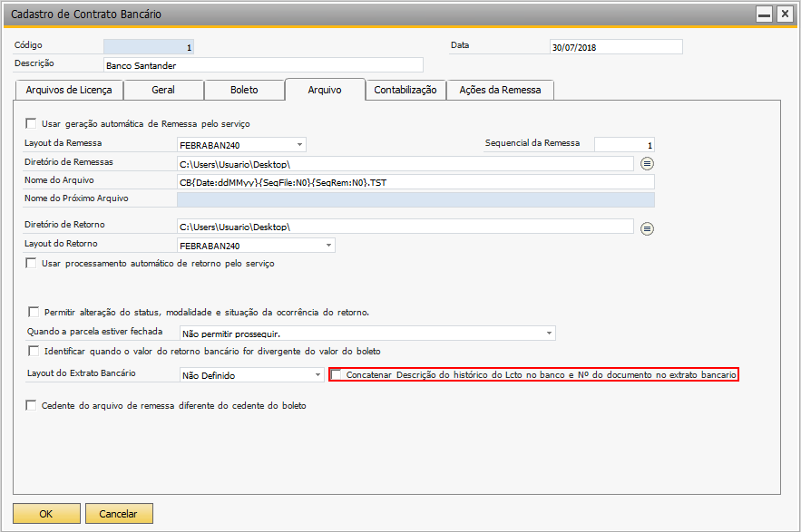
Task: Toggle automatic retorno processing checkbox
Action: point(32,264)
